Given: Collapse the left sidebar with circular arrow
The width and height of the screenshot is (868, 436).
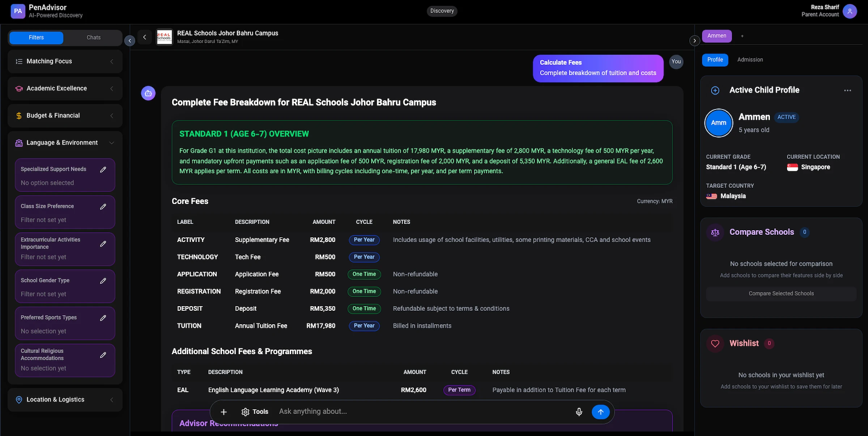Looking at the screenshot, I should (130, 41).
